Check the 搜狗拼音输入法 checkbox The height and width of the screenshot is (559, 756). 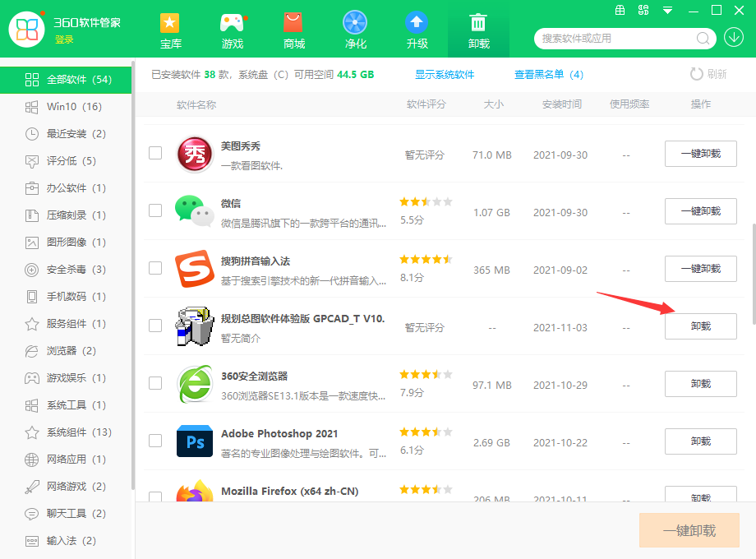pyautogui.click(x=155, y=268)
